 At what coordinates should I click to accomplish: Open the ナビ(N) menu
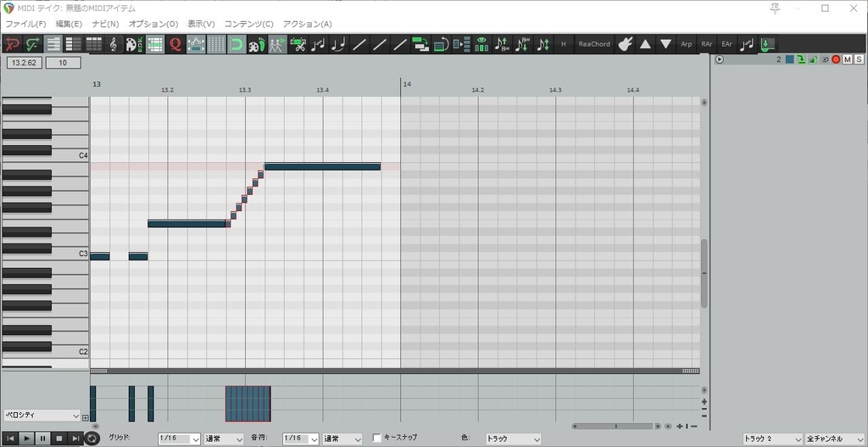[x=105, y=24]
